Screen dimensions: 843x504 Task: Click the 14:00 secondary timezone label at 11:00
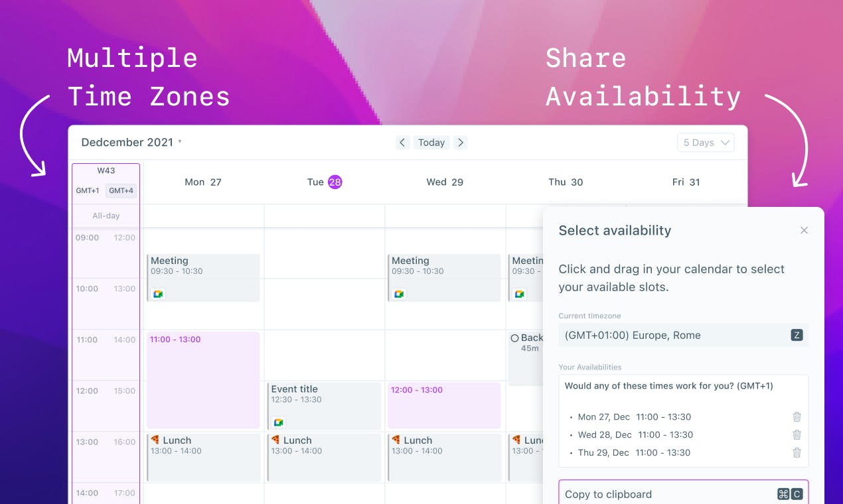pyautogui.click(x=124, y=340)
